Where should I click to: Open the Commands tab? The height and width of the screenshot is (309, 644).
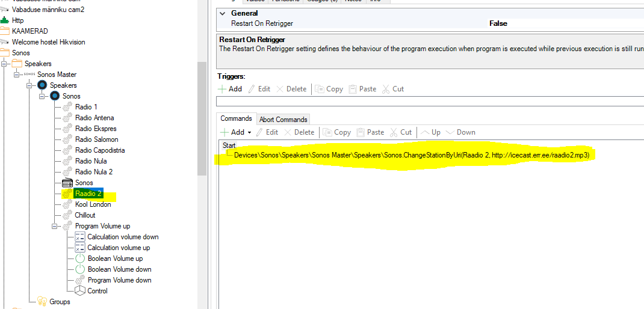tap(236, 119)
